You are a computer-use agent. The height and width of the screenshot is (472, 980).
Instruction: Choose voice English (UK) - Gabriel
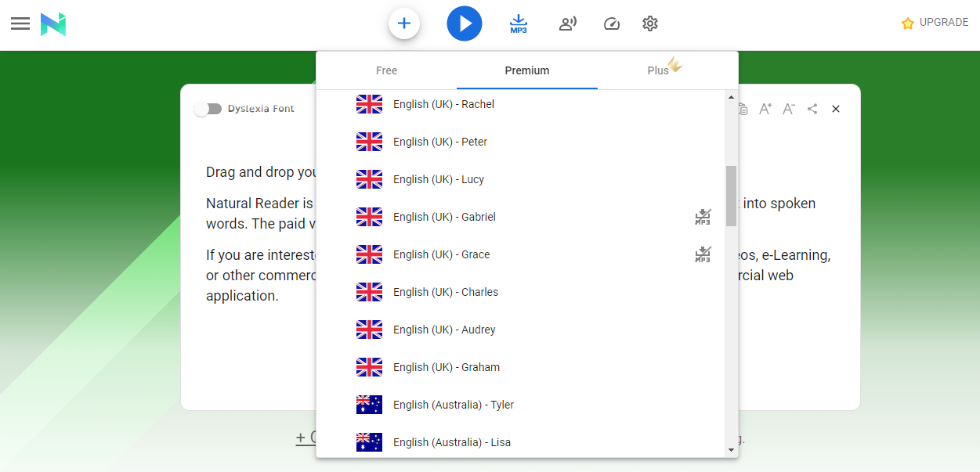(x=521, y=217)
